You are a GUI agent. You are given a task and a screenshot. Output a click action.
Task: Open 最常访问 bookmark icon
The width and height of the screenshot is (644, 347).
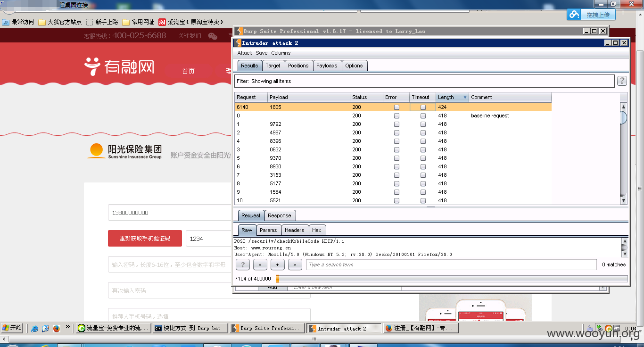[6, 22]
